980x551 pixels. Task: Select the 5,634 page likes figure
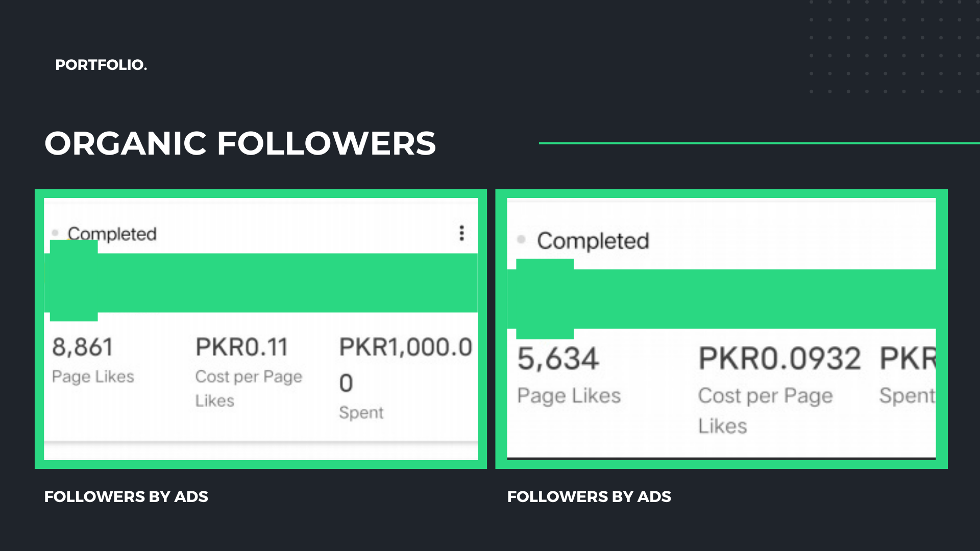coord(558,359)
